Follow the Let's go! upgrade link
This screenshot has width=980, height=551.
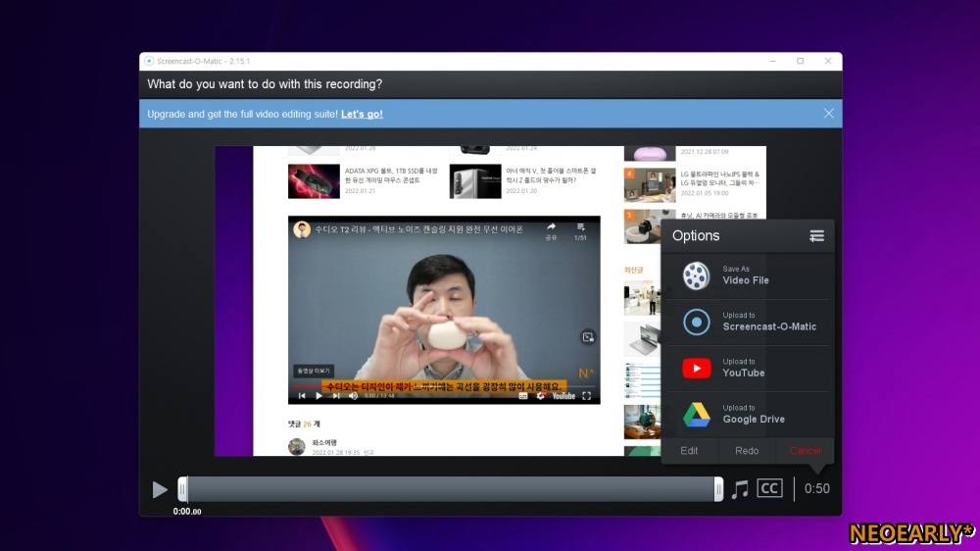tap(362, 114)
